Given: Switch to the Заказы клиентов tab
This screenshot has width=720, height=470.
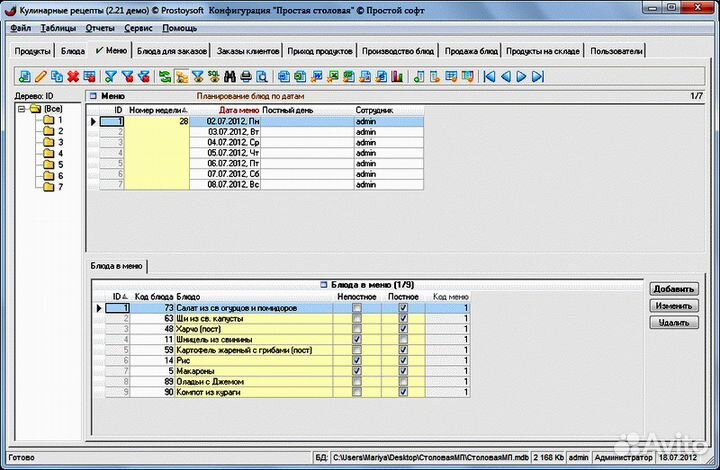Looking at the screenshot, I should (247, 50).
